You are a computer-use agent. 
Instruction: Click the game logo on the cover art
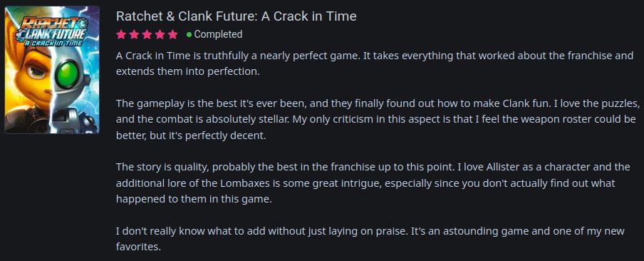52,31
